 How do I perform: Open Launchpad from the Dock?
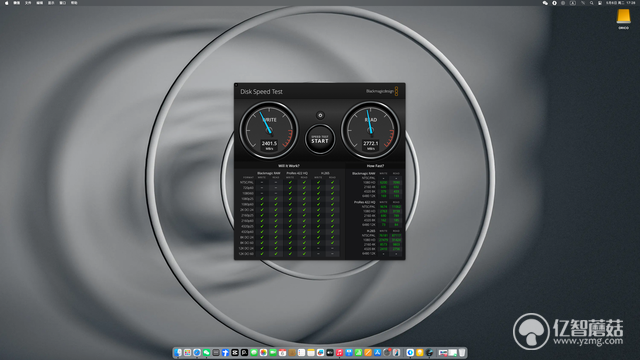coord(188,352)
